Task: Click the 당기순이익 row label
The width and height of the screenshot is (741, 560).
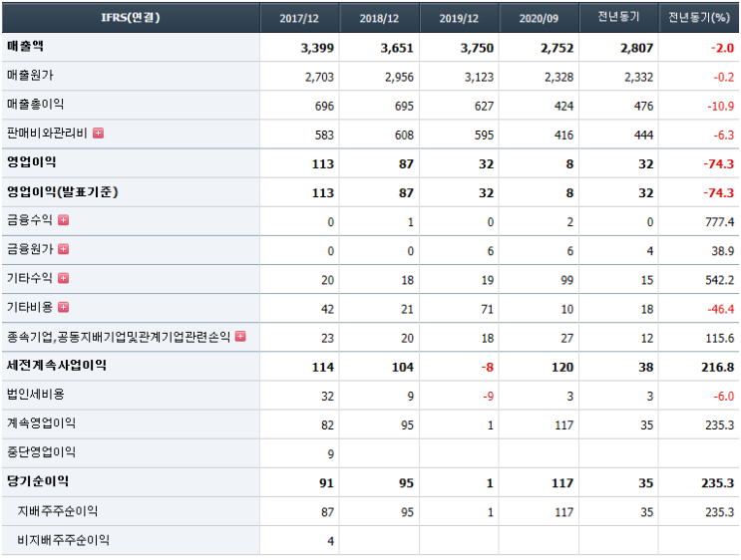Action: point(38,481)
